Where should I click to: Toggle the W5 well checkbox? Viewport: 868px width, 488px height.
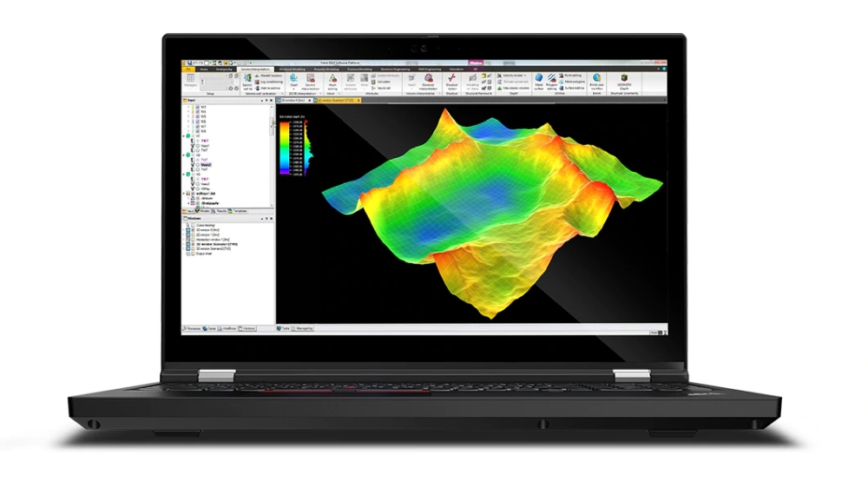pyautogui.click(x=198, y=117)
